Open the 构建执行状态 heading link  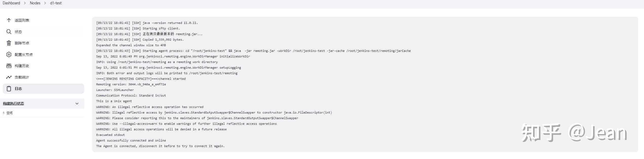13,104
